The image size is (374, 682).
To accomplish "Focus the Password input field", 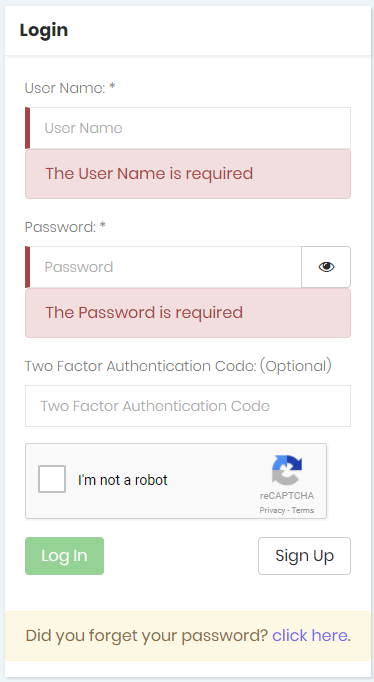I will (163, 267).
